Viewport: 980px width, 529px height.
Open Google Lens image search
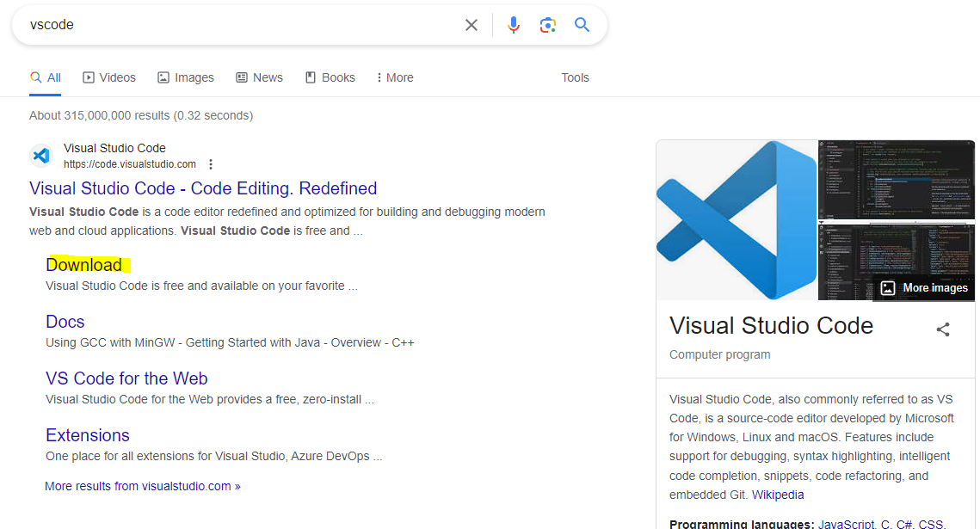(x=547, y=25)
